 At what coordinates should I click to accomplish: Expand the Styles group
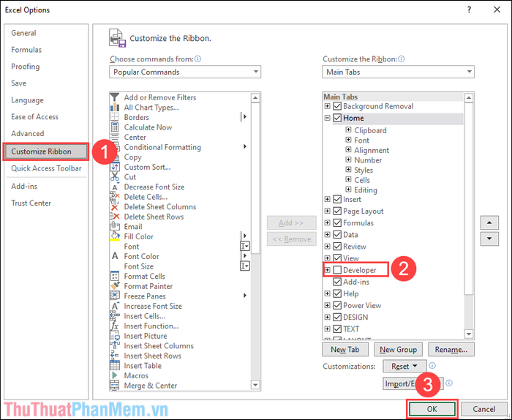(x=348, y=170)
